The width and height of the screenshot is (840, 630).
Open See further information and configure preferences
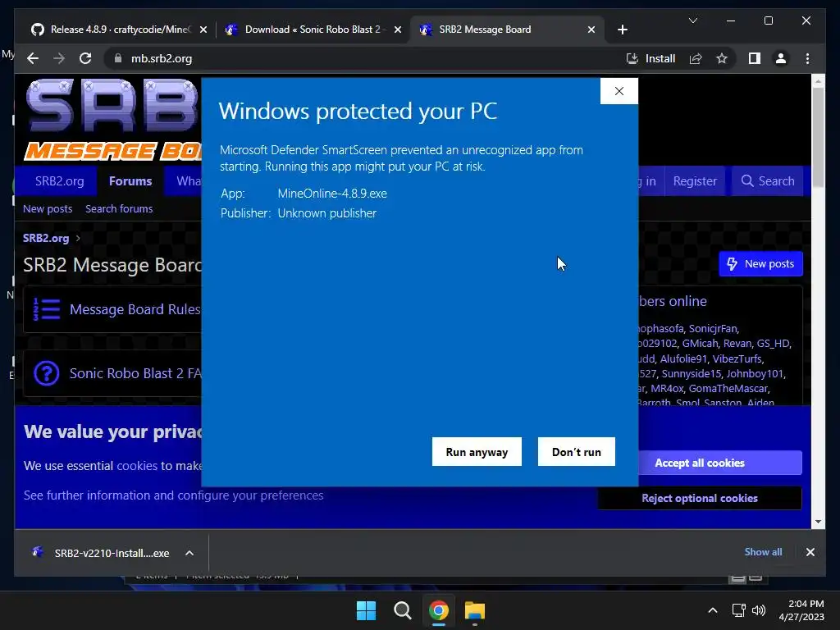pyautogui.click(x=174, y=495)
